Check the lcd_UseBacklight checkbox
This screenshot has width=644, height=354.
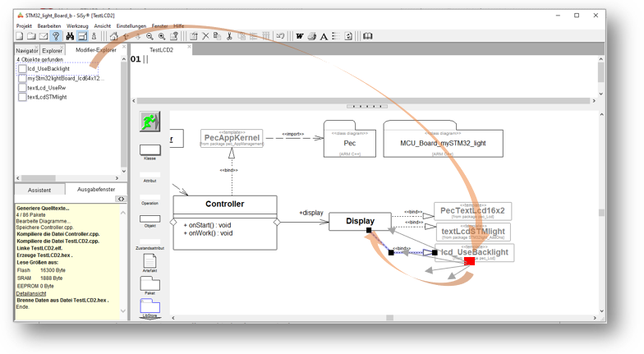22,69
